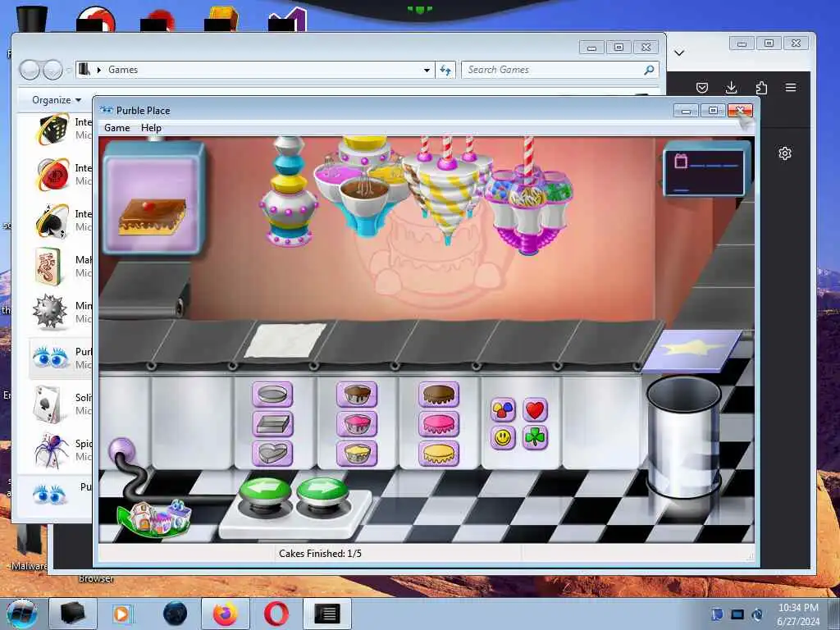Add the red heart decoration
This screenshot has width=840, height=630.
click(535, 410)
